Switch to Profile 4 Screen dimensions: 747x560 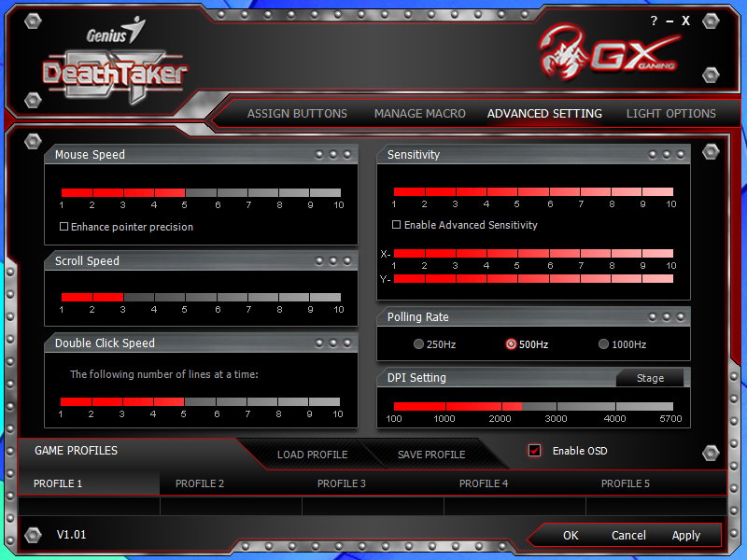pyautogui.click(x=483, y=483)
